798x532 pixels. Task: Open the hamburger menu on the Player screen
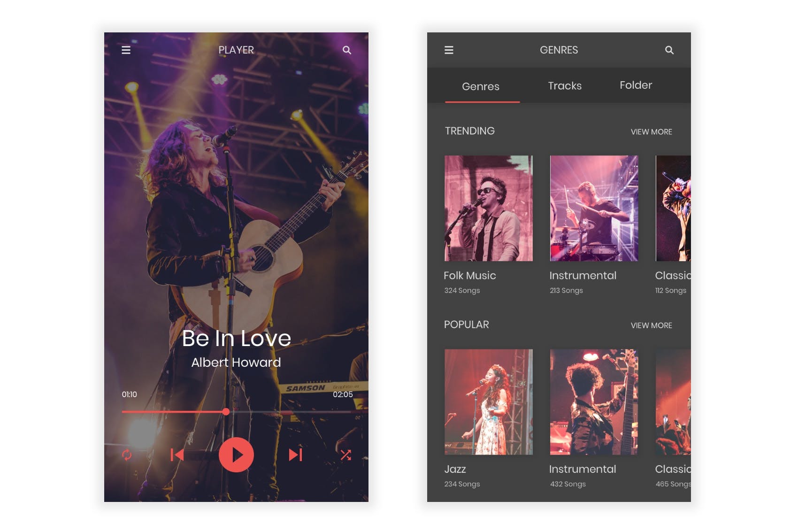coord(126,50)
